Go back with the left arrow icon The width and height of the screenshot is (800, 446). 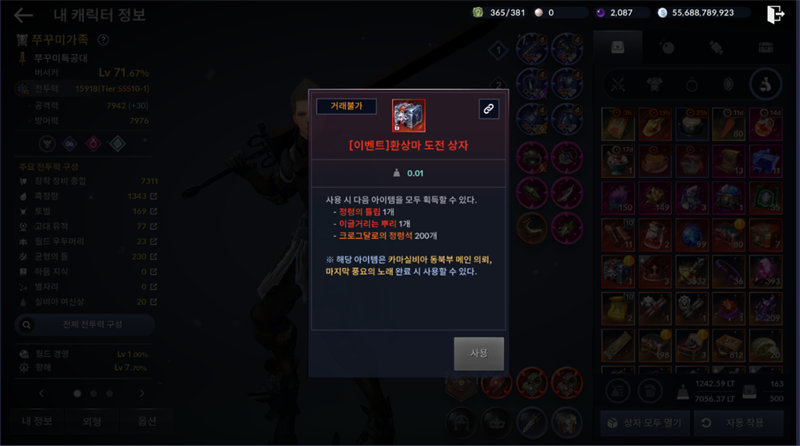(x=23, y=15)
